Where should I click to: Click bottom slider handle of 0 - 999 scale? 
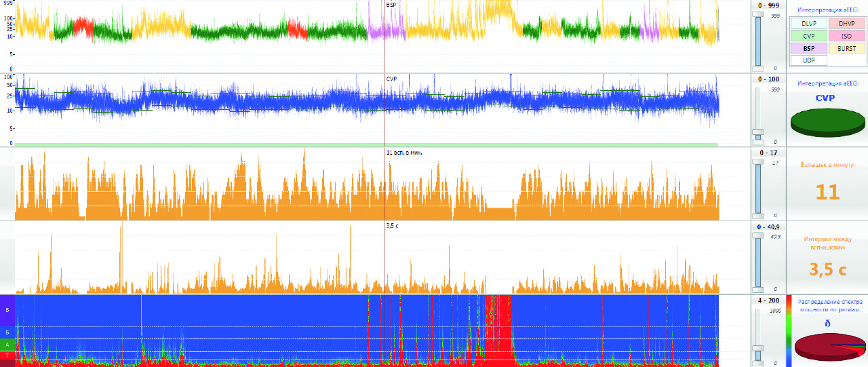(758, 68)
